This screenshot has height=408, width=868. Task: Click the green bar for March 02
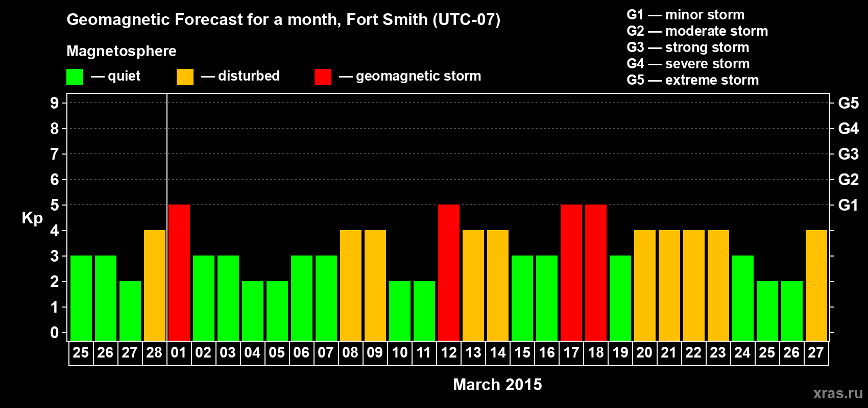coord(204,298)
